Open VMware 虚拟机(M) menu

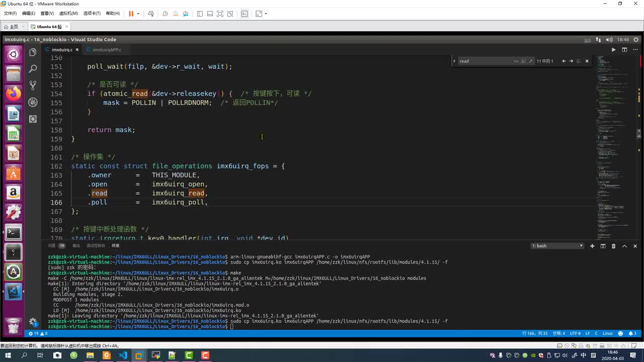tap(68, 14)
